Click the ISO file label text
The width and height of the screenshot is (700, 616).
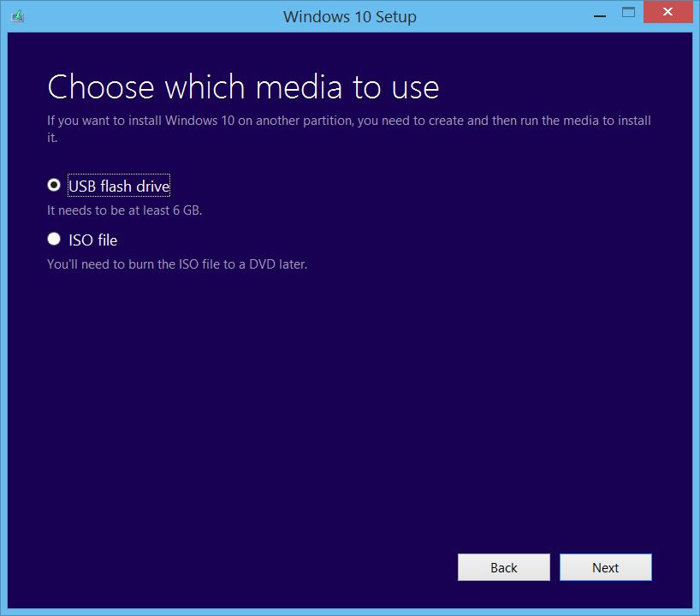(x=91, y=240)
